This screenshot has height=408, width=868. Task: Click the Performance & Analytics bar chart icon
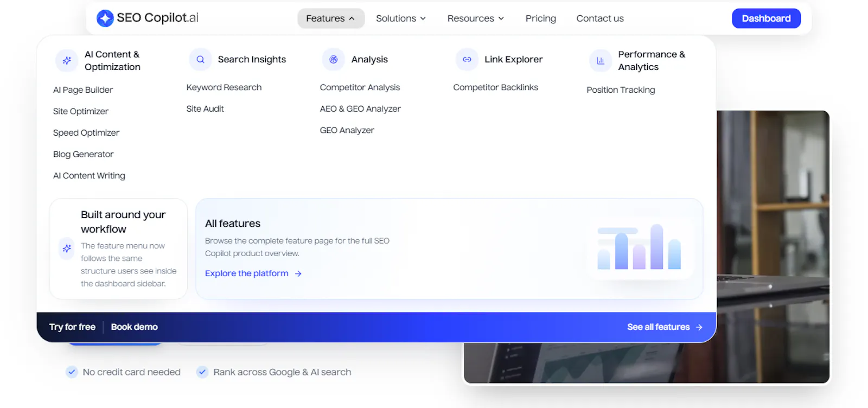pyautogui.click(x=601, y=61)
